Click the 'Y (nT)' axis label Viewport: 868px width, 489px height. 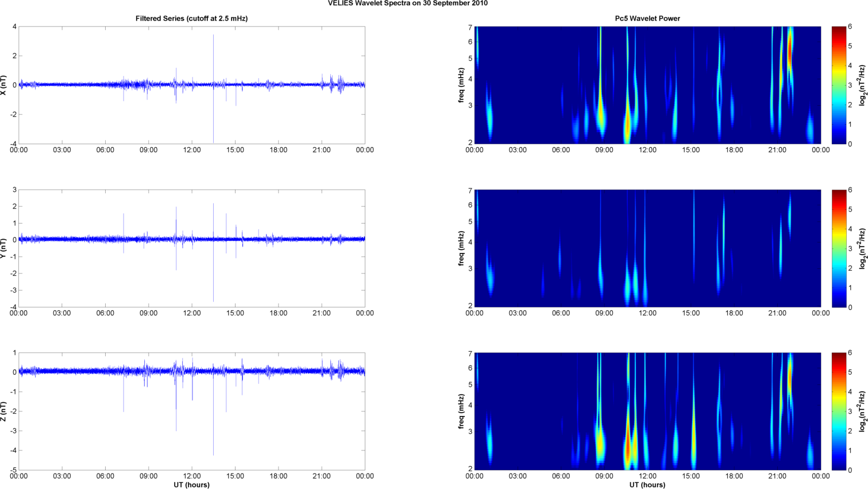click(x=5, y=248)
